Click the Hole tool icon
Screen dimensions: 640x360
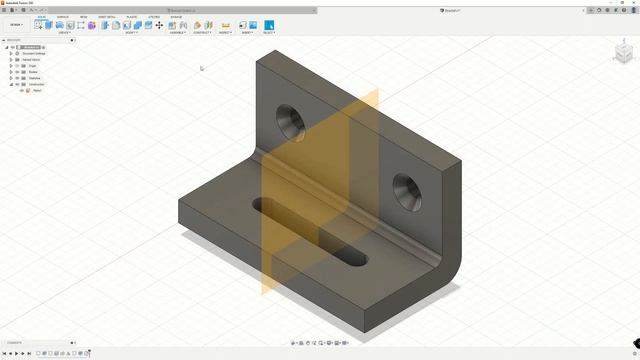(x=70, y=25)
